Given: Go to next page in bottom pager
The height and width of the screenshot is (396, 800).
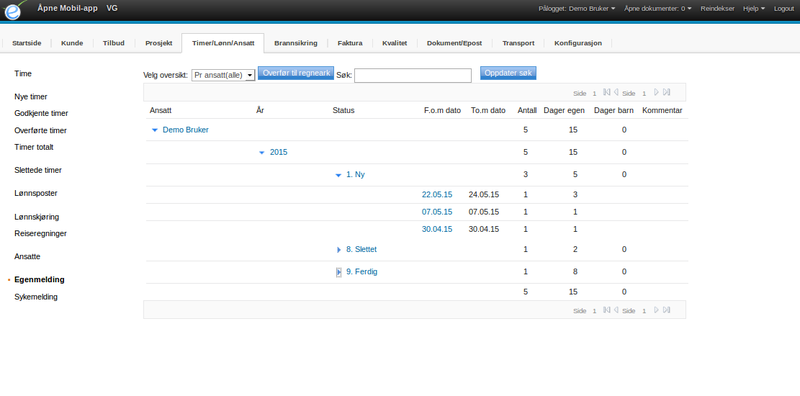Looking at the screenshot, I should pos(657,310).
